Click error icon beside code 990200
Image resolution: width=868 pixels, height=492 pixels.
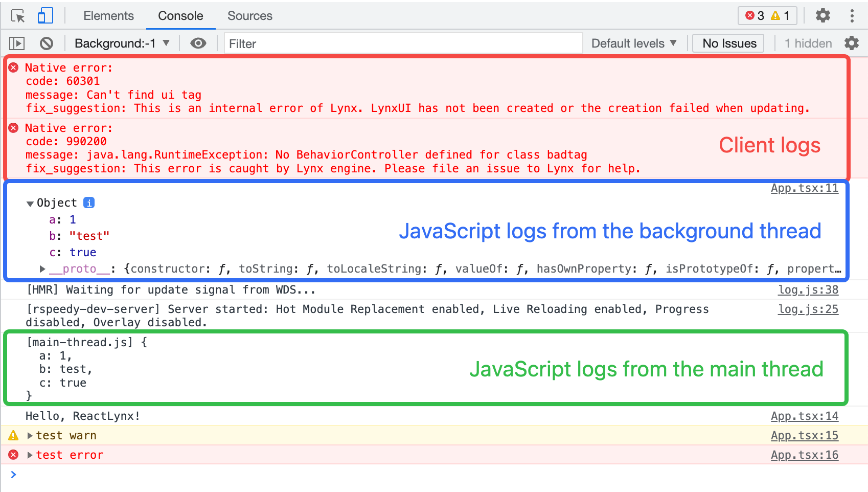[x=14, y=128]
